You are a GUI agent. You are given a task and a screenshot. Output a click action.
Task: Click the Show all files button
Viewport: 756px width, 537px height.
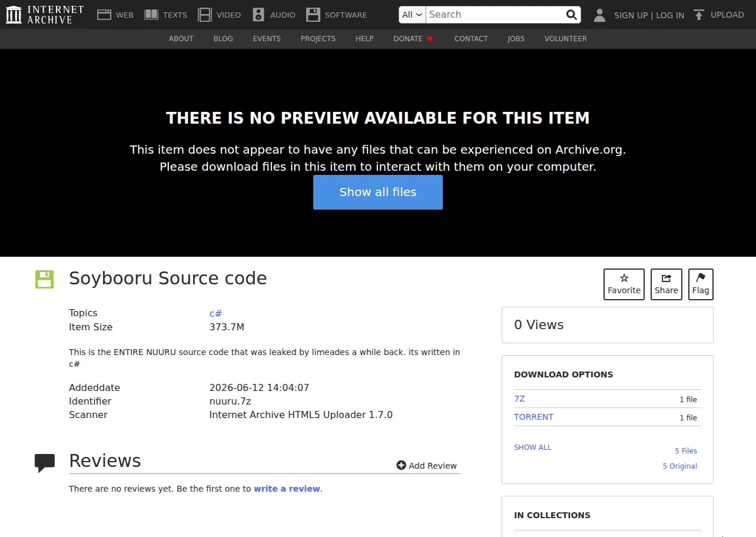click(378, 192)
